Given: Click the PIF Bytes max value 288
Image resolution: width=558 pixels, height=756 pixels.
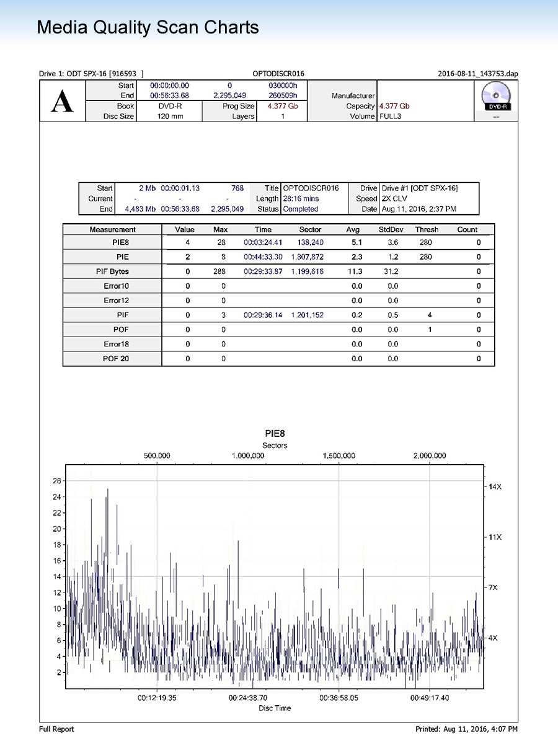Looking at the screenshot, I should pyautogui.click(x=220, y=271).
